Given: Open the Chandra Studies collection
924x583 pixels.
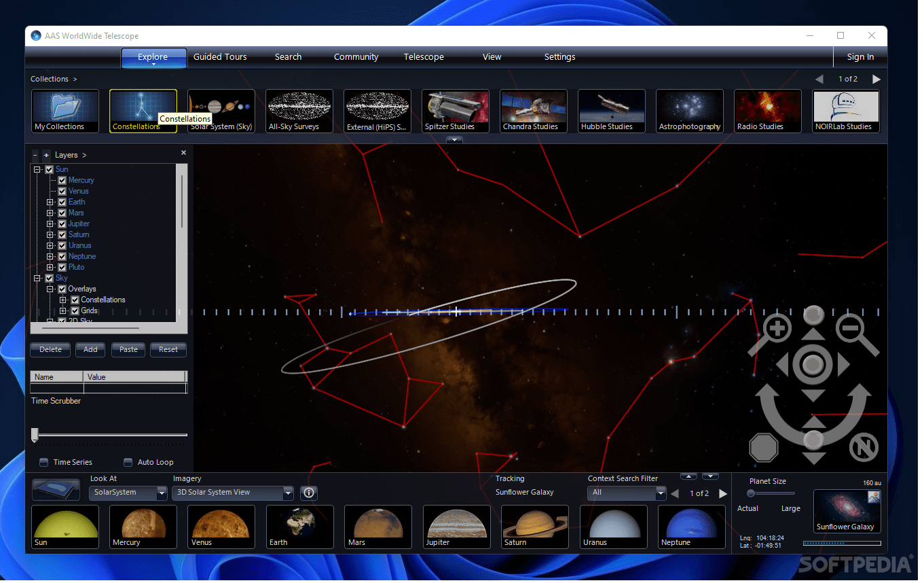Looking at the screenshot, I should tap(534, 111).
